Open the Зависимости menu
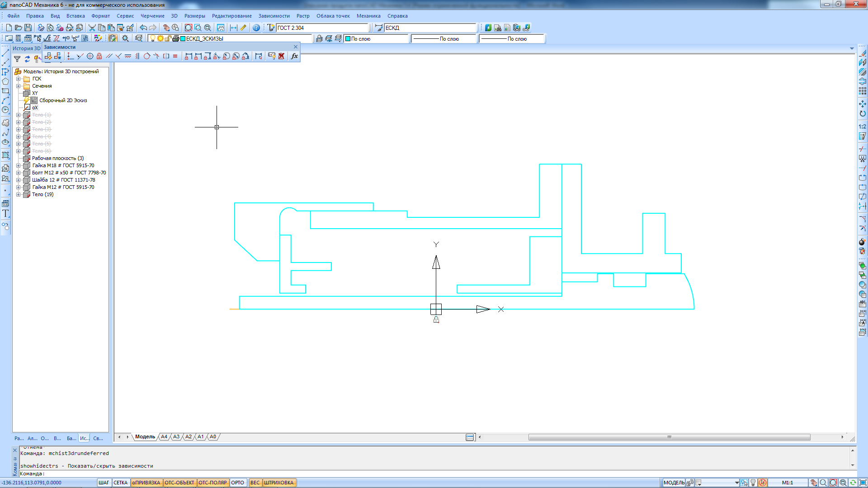 (274, 16)
